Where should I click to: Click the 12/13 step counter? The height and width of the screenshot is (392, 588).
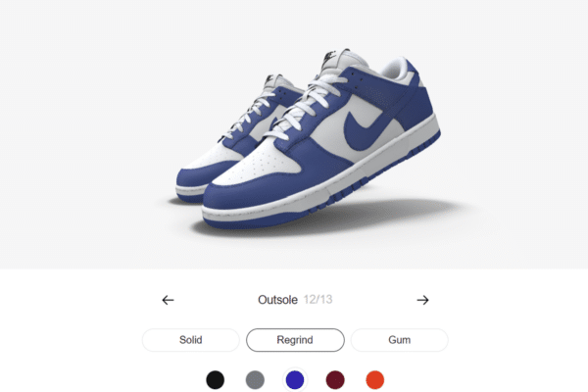pos(318,299)
